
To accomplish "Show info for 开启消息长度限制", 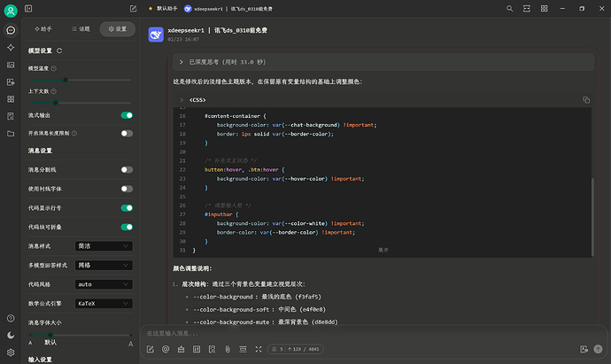I will tap(74, 133).
